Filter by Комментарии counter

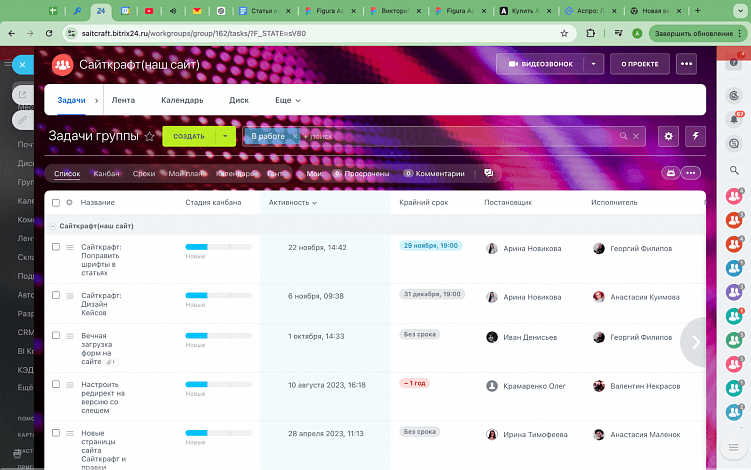(434, 173)
